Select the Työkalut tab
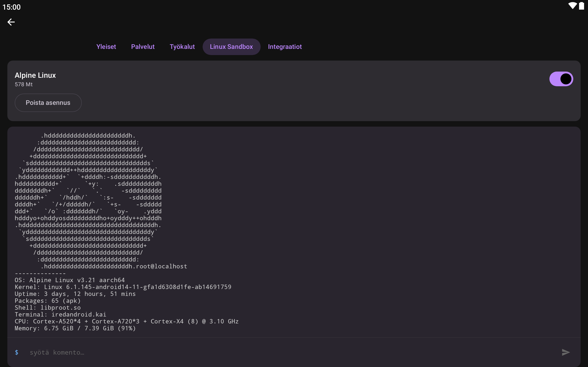 coord(182,47)
